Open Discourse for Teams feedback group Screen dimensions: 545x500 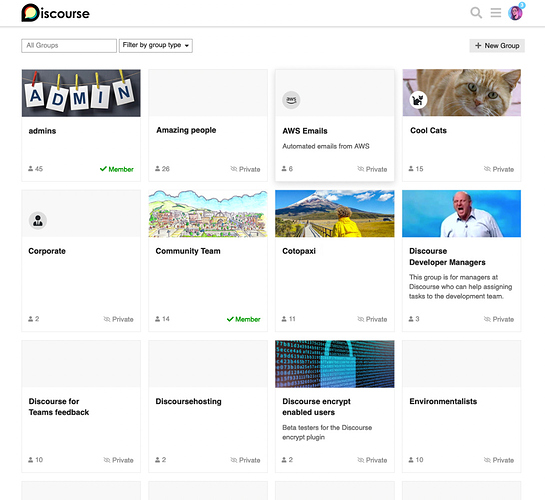click(x=59, y=407)
